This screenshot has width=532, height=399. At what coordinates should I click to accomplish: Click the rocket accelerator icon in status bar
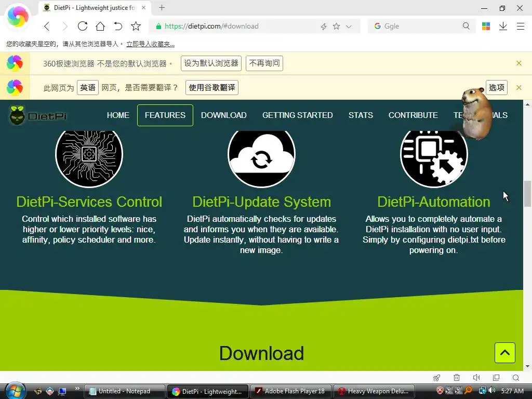pos(436,378)
